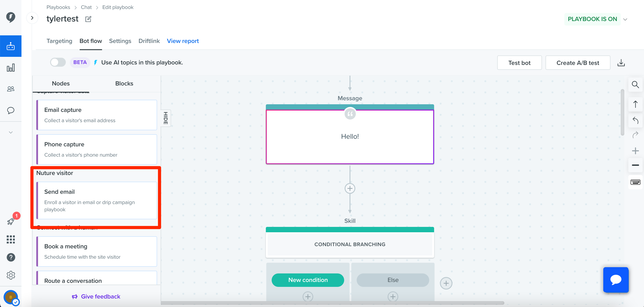Add a new branch beside Else
This screenshot has height=307, width=644.
(x=446, y=283)
